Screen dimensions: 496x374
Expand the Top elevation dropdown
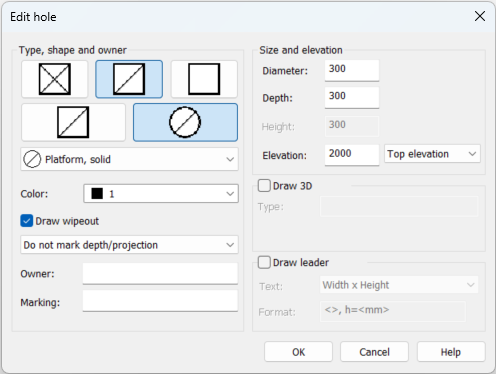tap(432, 154)
